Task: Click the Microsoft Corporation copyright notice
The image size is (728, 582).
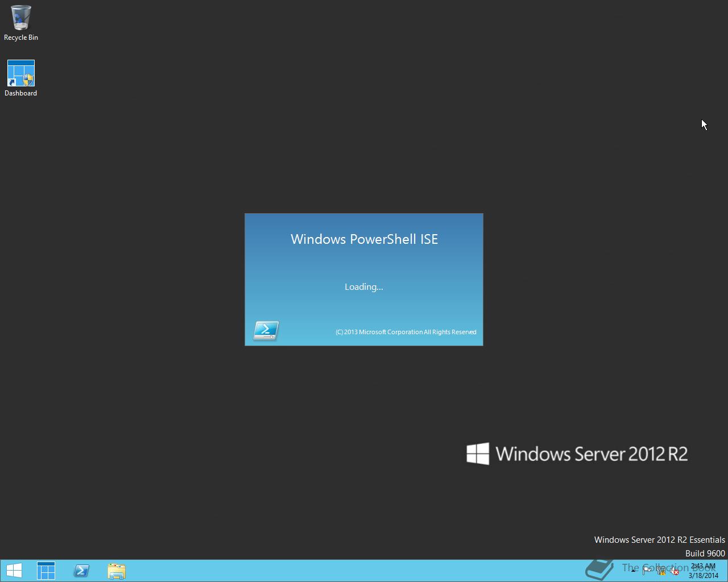Action: [x=406, y=332]
